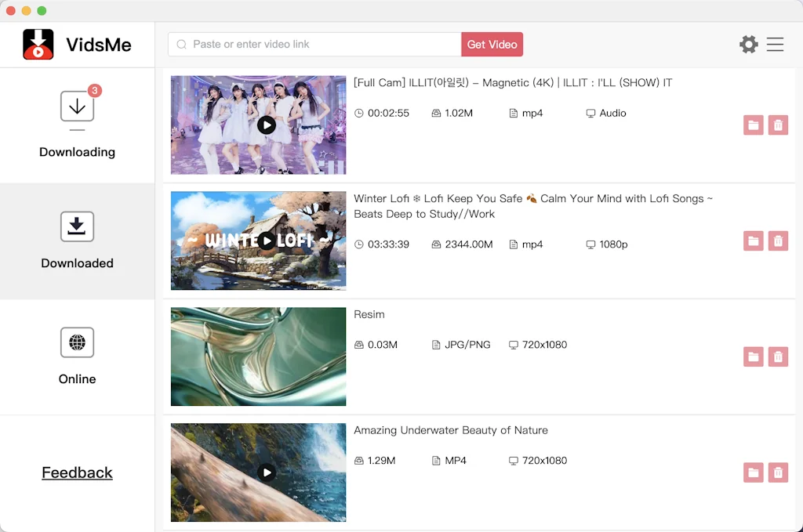
Task: Open the Resim image thumbnail
Action: [258, 356]
